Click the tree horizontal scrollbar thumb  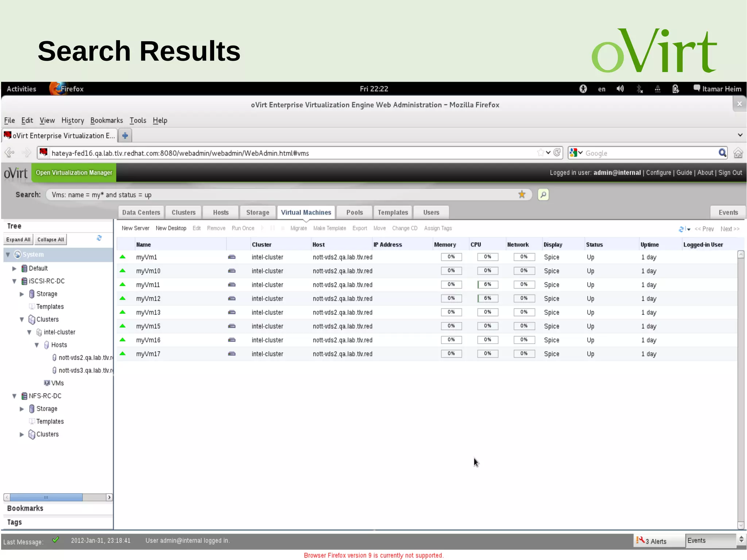click(x=46, y=497)
